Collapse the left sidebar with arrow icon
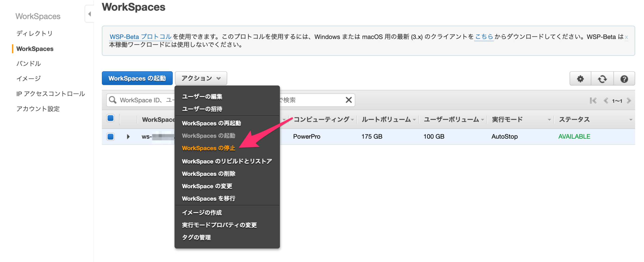The image size is (644, 262). tap(89, 14)
